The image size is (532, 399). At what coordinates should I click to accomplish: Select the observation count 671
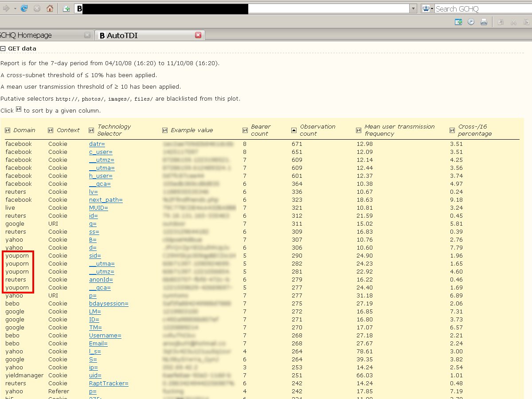[x=297, y=144]
